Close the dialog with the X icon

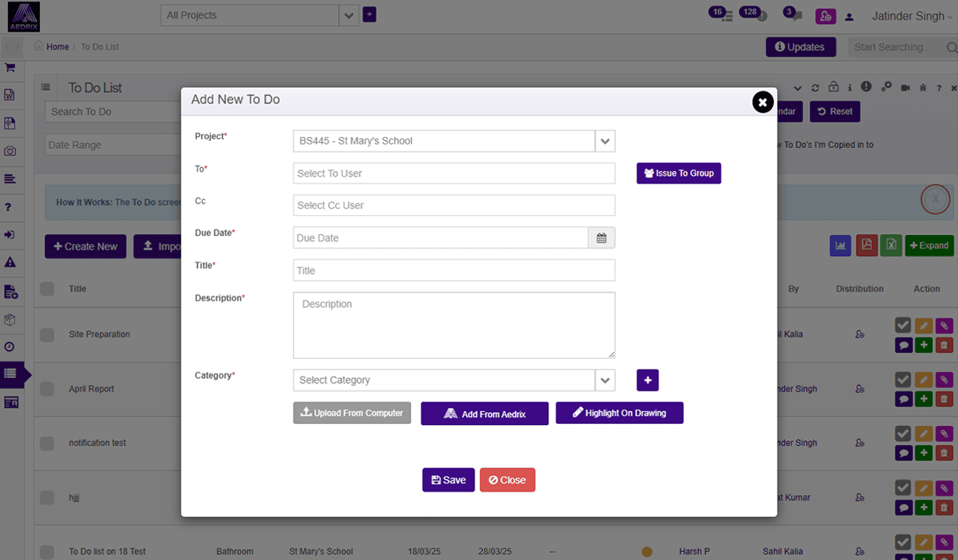click(763, 102)
